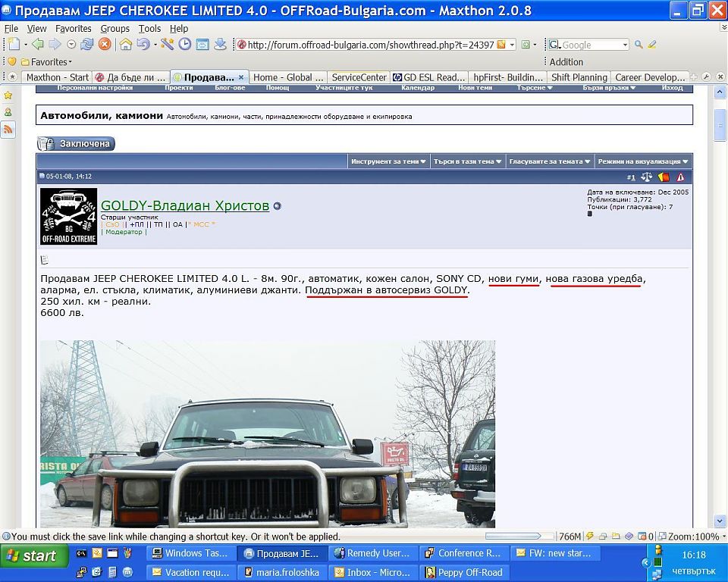Click the Undo closed tab icon
The height and width of the screenshot is (582, 728).
coord(143,45)
